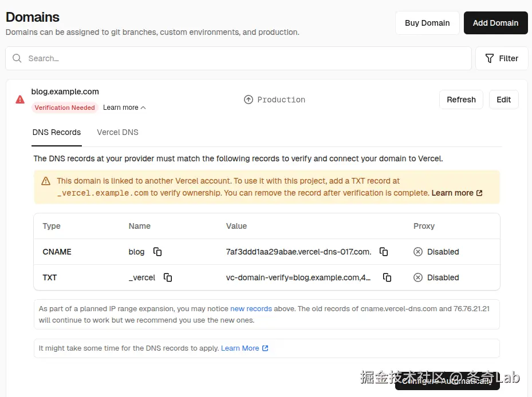Click the funnel icon next to Filter

[x=488, y=58]
